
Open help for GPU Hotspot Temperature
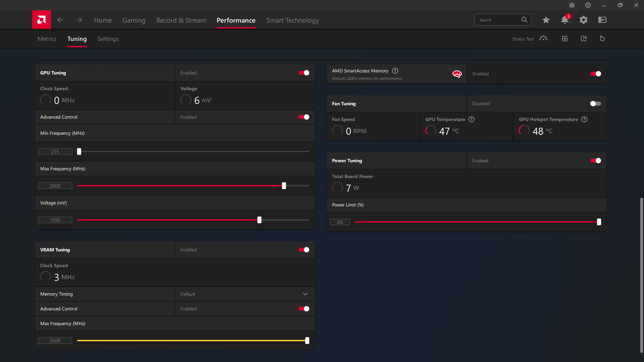[584, 119]
